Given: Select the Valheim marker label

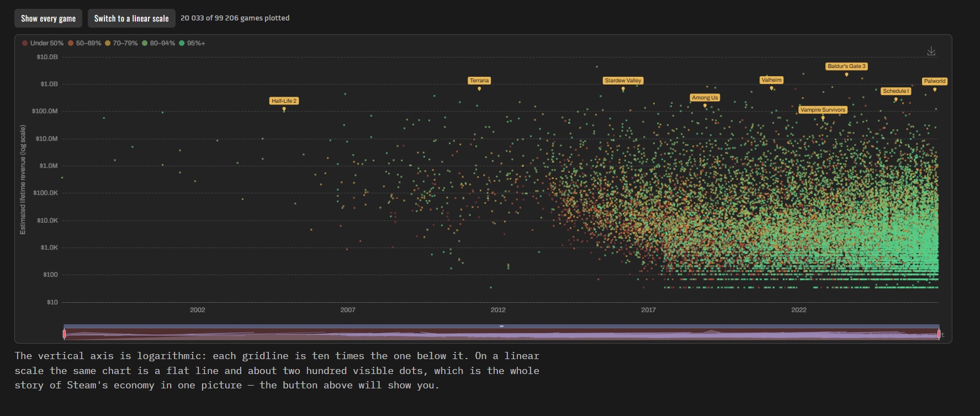Looking at the screenshot, I should (771, 80).
